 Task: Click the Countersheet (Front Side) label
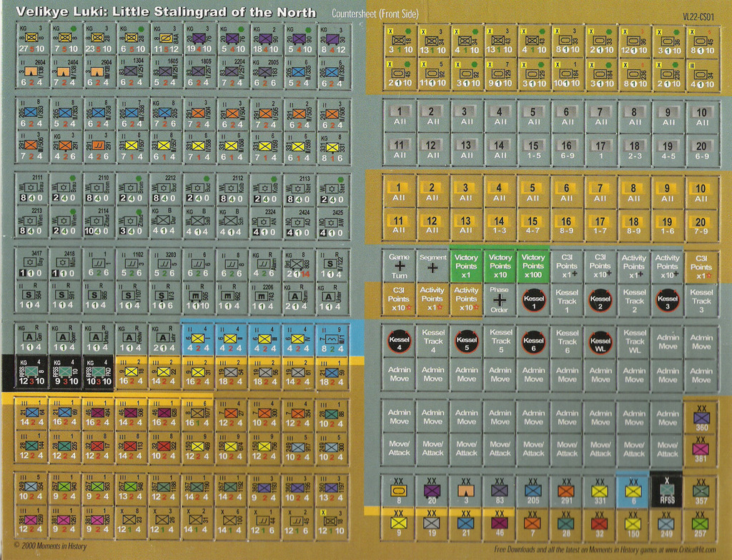[x=375, y=14]
